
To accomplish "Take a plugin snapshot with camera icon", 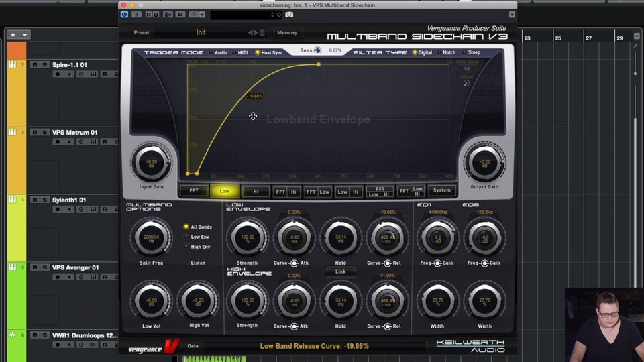I will coord(289,15).
